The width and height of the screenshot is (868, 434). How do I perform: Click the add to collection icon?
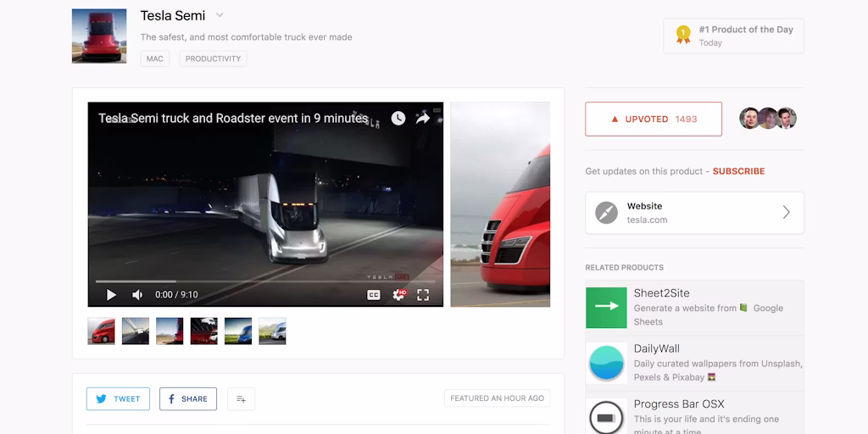[x=241, y=399]
